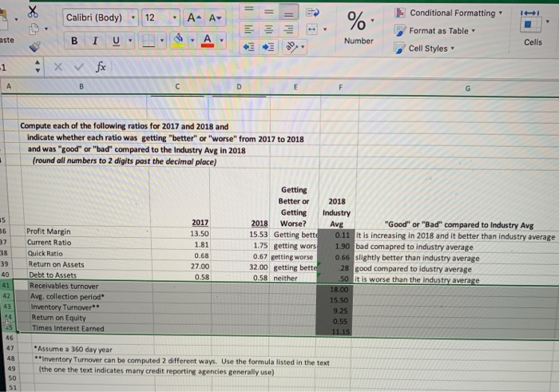Open underline style dropdown arrow
559x392 pixels.
coord(130,41)
